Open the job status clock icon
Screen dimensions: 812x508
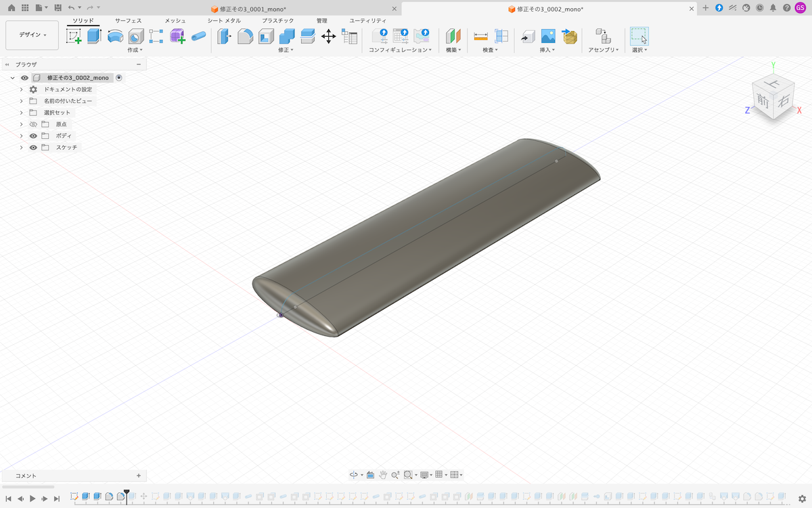[x=759, y=8]
